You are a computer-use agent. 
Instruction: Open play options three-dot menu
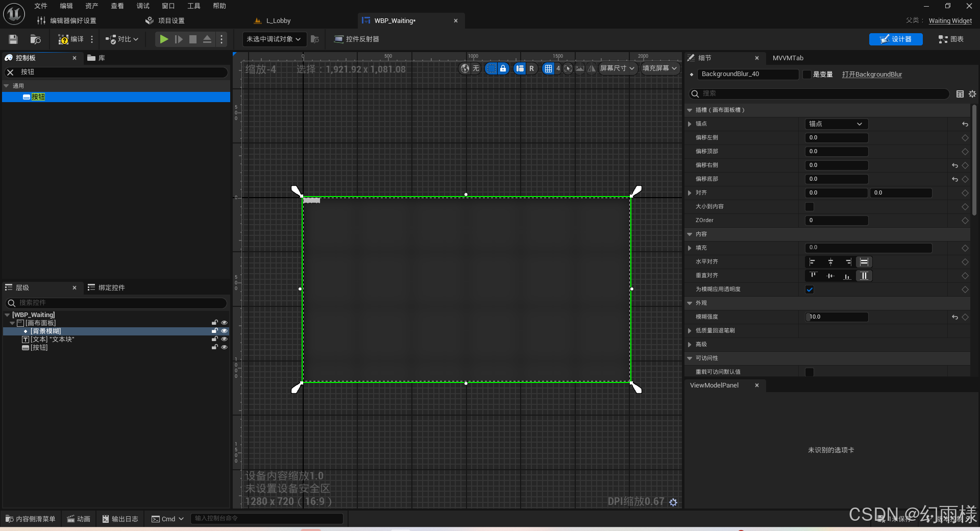pyautogui.click(x=221, y=39)
